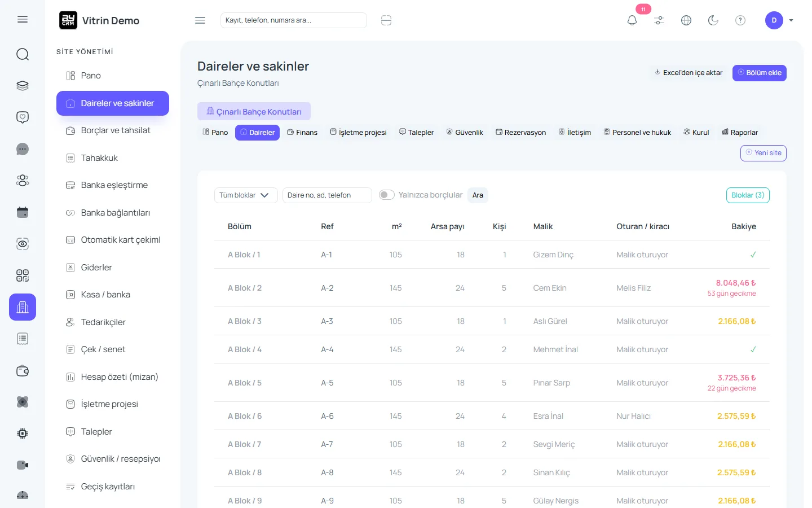The height and width of the screenshot is (508, 812).
Task: Switch to the İşletme projesi tab
Action: (359, 133)
